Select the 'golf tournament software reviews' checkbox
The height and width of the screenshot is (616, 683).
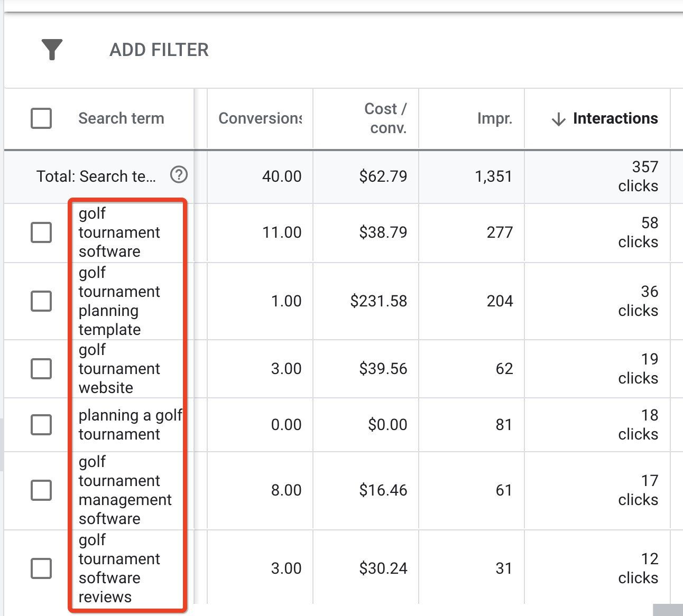pyautogui.click(x=41, y=568)
